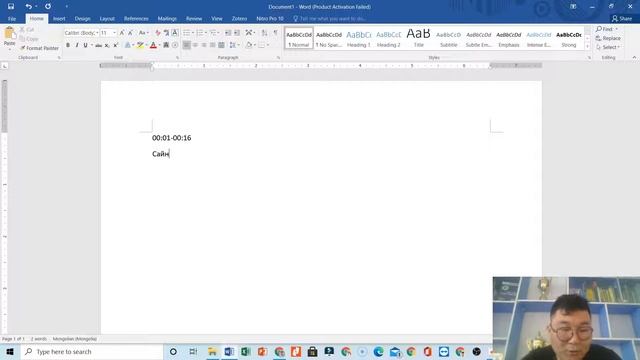Open multilevel list menu
The width and height of the screenshot is (640, 360).
[214, 33]
